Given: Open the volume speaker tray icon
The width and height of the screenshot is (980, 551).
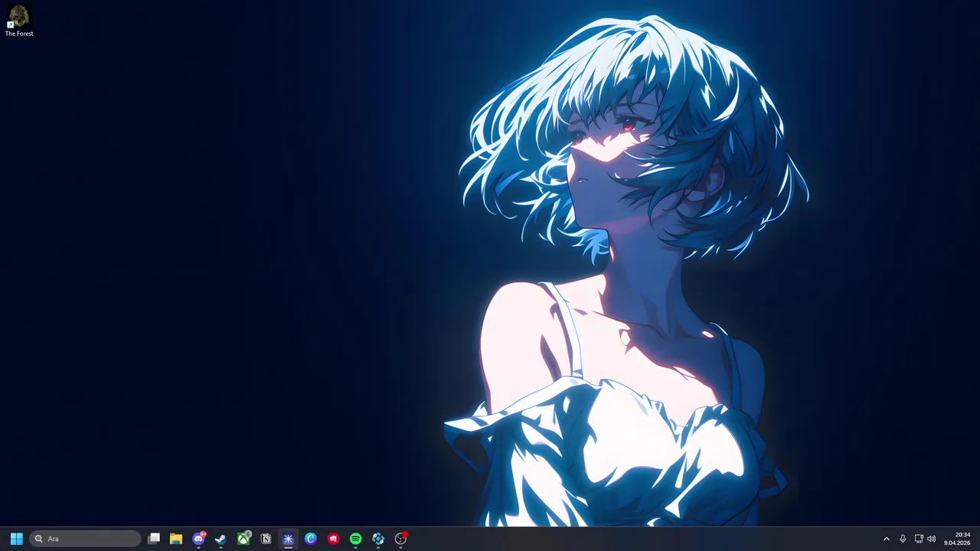Looking at the screenshot, I should (932, 539).
